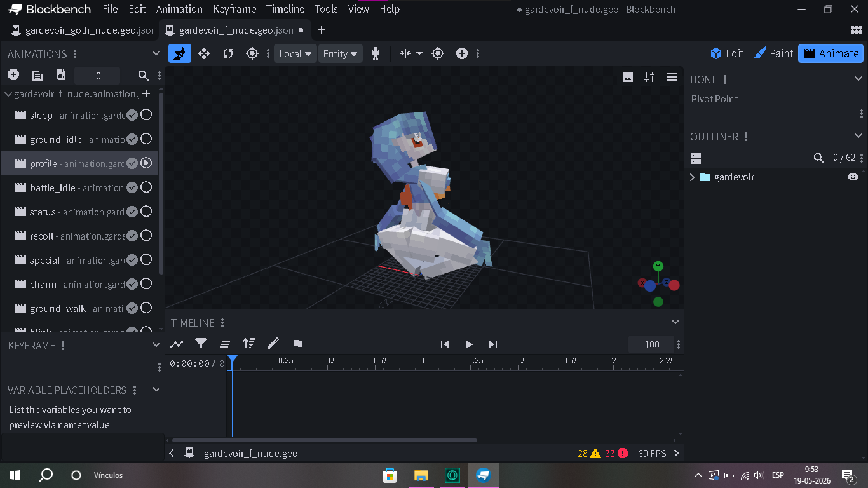
Task: Open the Entity dropdown
Action: [341, 53]
